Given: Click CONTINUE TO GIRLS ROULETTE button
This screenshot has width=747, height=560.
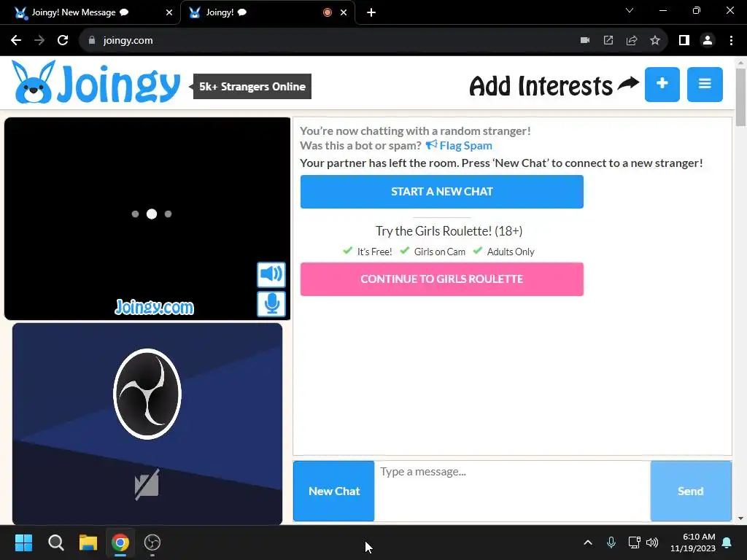Looking at the screenshot, I should click(441, 279).
